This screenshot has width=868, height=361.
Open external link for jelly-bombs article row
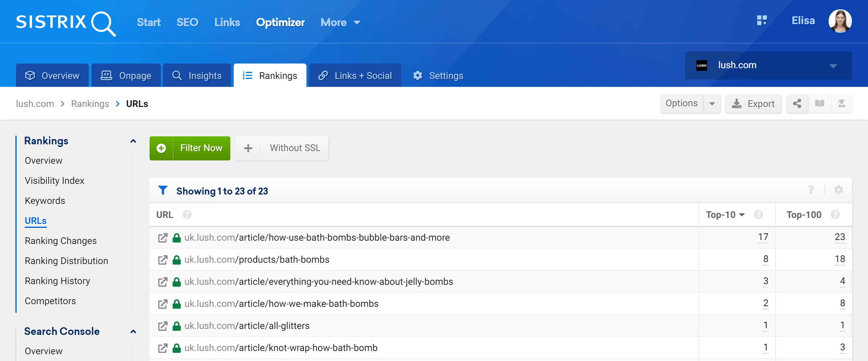163,282
